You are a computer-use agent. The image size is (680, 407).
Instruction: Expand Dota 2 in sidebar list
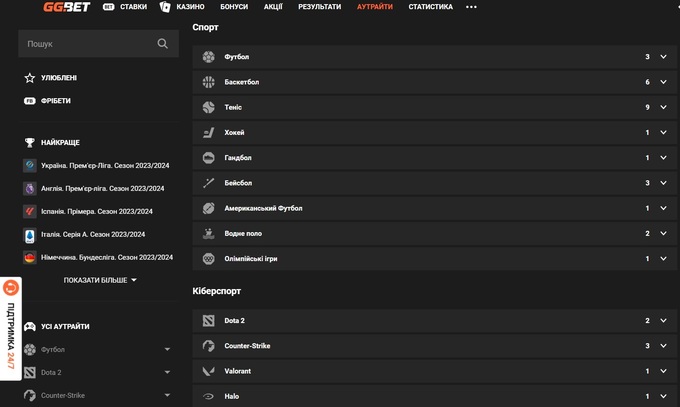pyautogui.click(x=167, y=373)
